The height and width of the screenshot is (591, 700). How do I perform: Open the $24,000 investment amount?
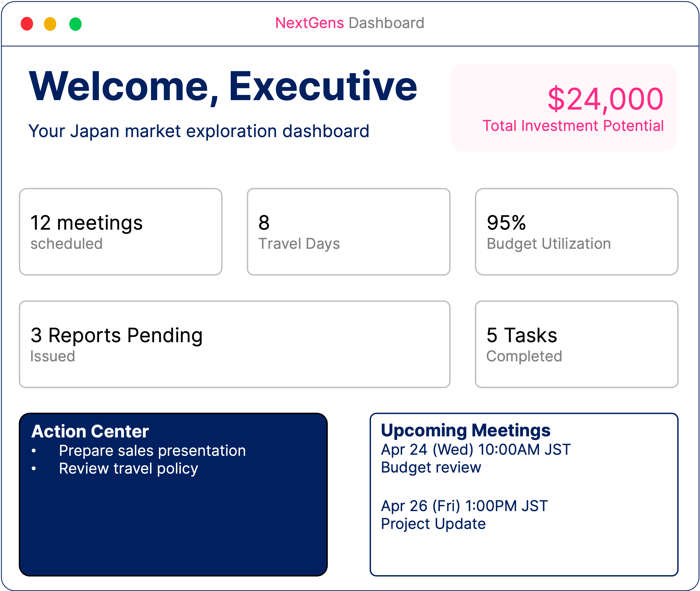tap(605, 99)
